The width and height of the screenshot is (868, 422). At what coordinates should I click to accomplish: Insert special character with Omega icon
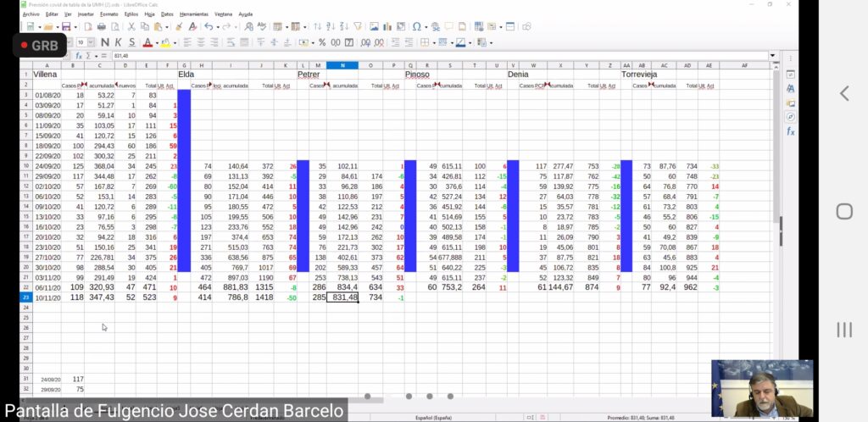(x=417, y=27)
